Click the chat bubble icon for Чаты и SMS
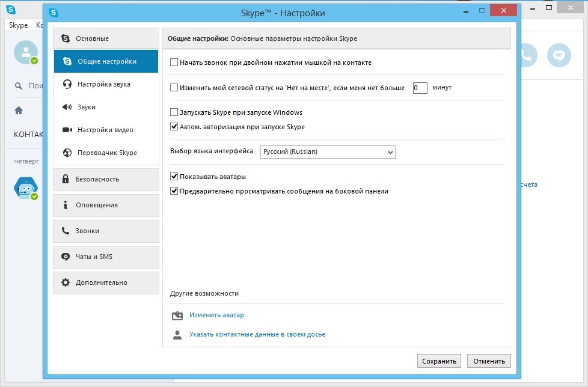Viewport: 588px width, 387px height. [66, 257]
